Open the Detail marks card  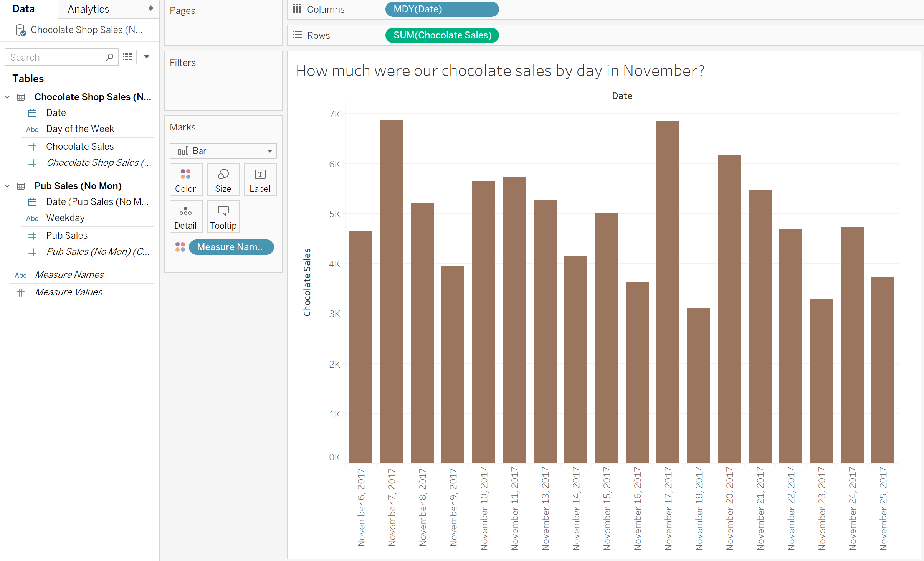point(186,216)
